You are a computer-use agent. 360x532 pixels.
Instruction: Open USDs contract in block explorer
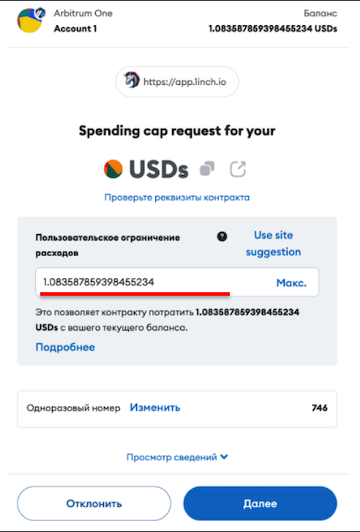click(x=238, y=169)
